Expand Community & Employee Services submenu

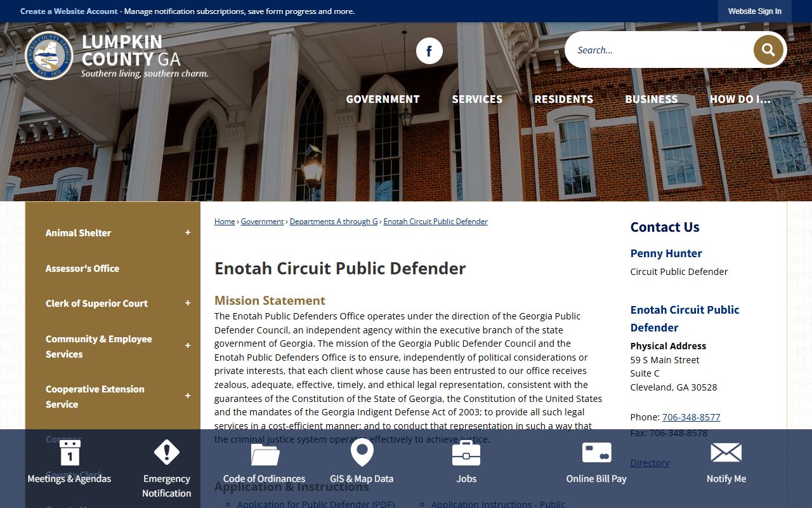188,345
